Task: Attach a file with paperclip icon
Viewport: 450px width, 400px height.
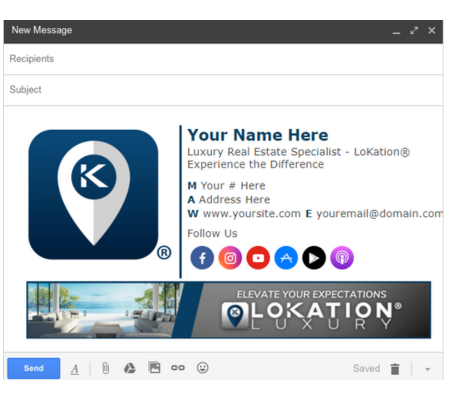Action: [x=105, y=368]
